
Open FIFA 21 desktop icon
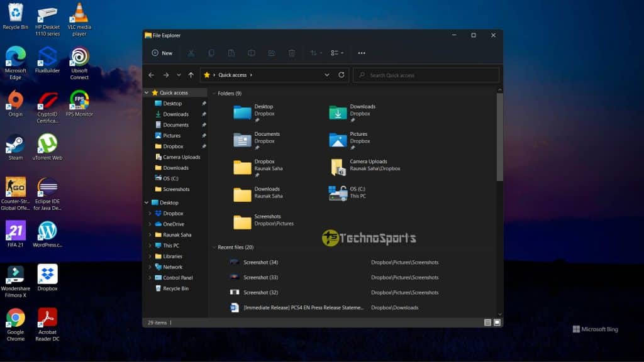pyautogui.click(x=16, y=234)
